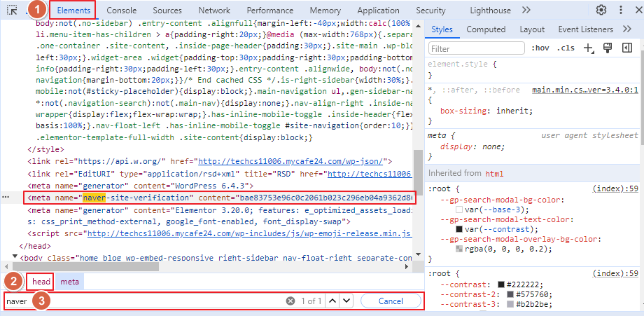644x316 pixels.
Task: Select the closing </style> tag row
Action: pyautogui.click(x=45, y=149)
